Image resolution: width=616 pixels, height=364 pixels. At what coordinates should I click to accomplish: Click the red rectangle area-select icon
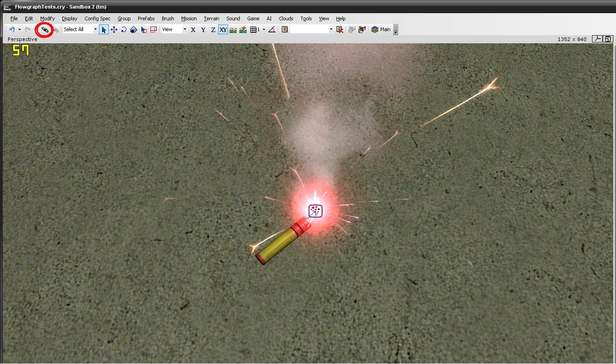coord(154,29)
